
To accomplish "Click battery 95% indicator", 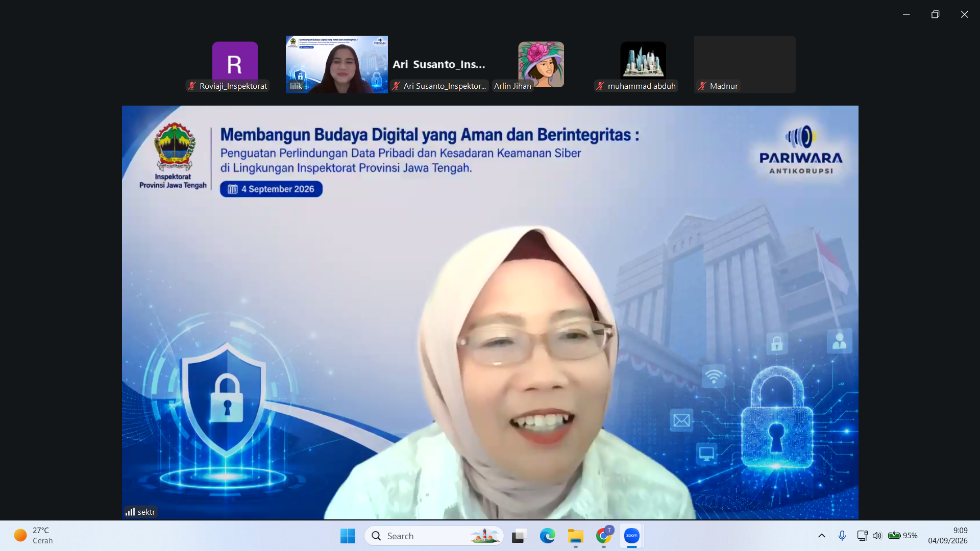I will (902, 536).
